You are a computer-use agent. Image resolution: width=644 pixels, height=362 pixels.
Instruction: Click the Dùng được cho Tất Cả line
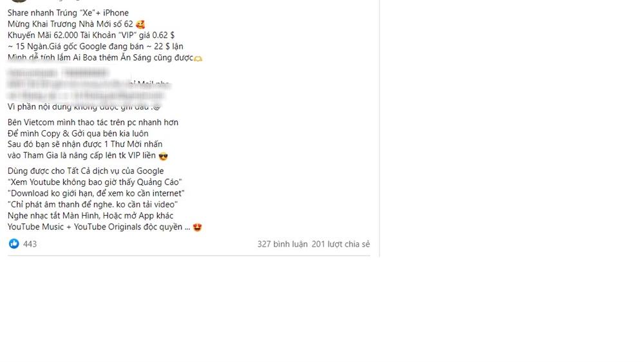point(86,171)
